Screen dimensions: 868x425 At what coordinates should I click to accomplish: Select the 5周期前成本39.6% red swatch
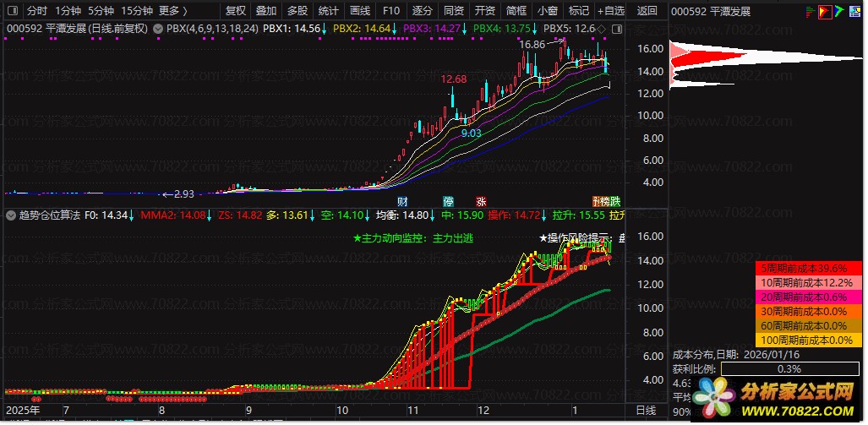point(809,269)
